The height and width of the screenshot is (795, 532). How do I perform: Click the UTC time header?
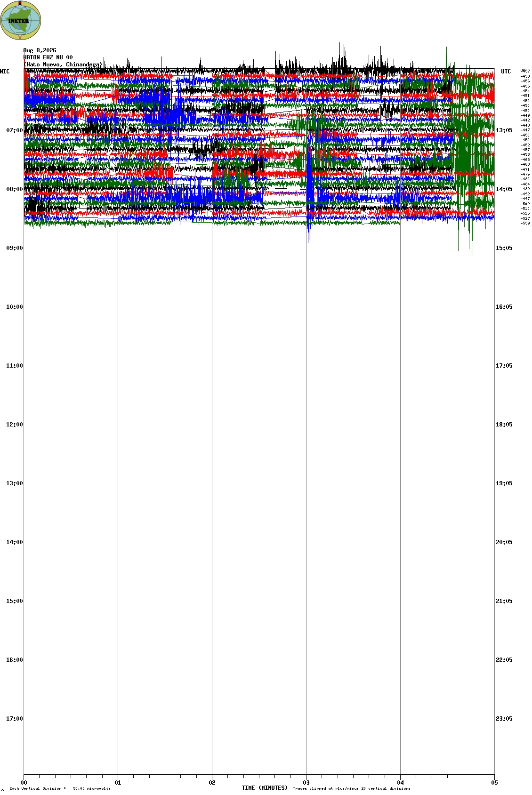(x=506, y=72)
